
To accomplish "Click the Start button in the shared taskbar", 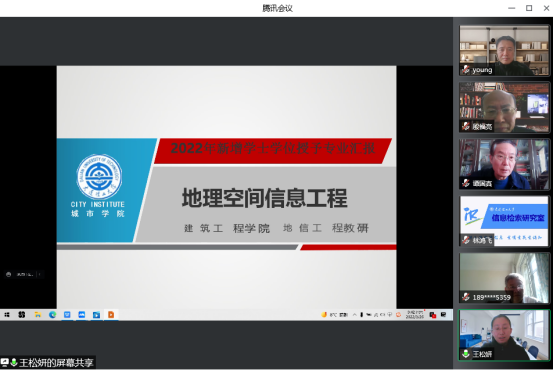I will click(x=7, y=314).
